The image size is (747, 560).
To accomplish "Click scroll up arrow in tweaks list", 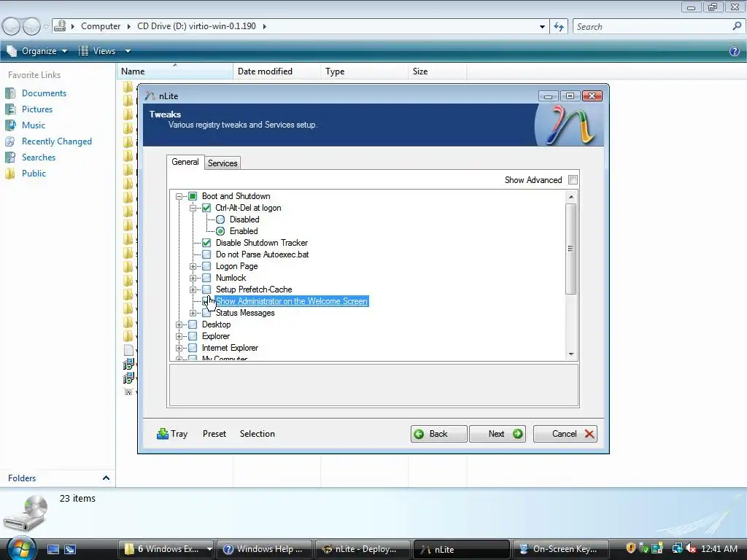I will point(570,197).
